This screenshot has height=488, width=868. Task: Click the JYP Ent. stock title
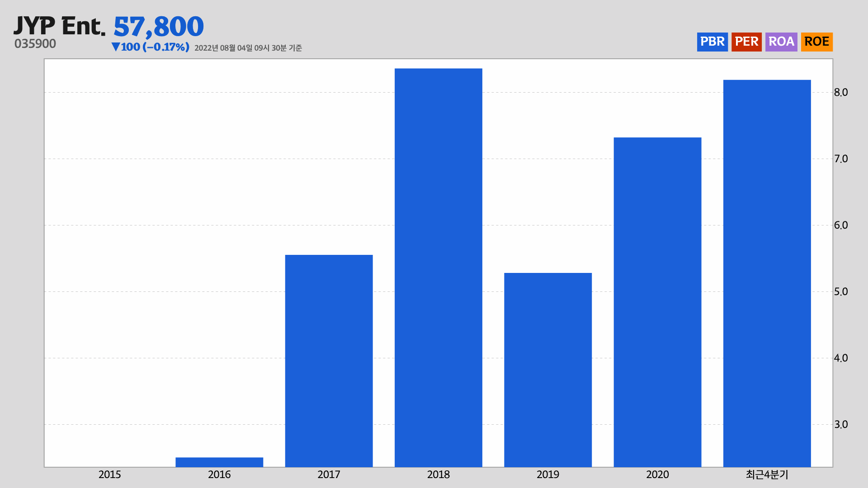tap(59, 26)
